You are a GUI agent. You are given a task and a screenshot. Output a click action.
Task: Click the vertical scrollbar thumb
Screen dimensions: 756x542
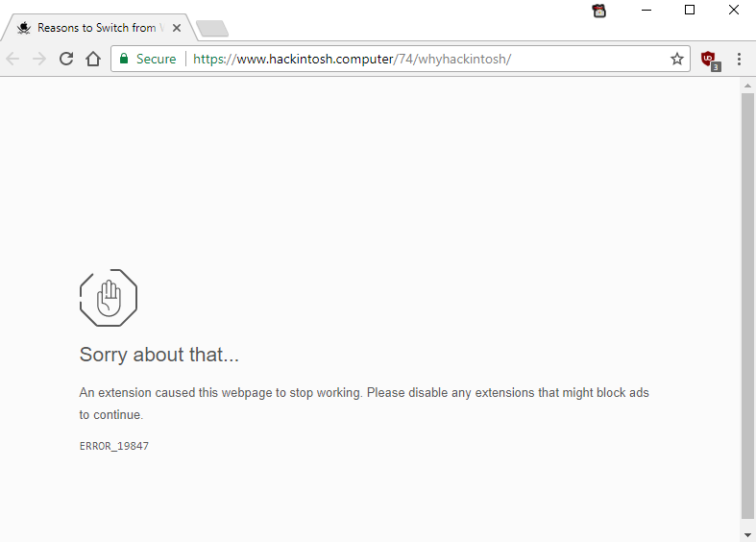click(747, 307)
